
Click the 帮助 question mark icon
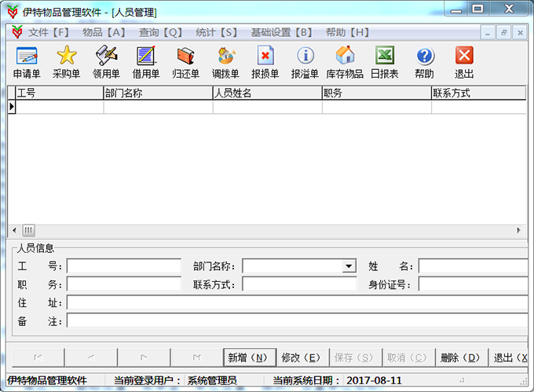(424, 62)
